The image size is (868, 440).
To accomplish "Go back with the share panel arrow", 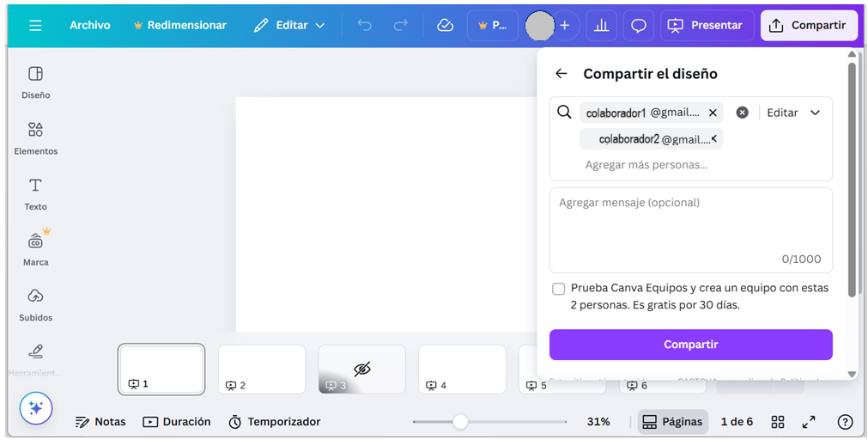I will pos(561,74).
